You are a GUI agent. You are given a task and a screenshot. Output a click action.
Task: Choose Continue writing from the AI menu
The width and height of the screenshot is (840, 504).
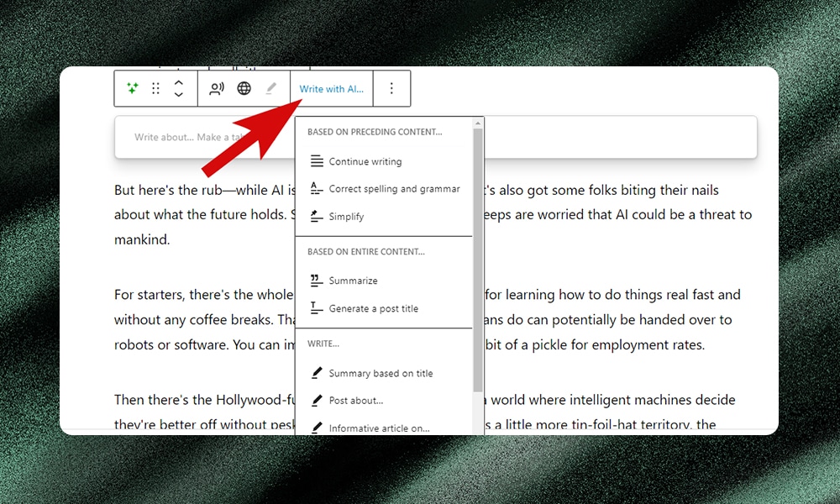coord(363,161)
